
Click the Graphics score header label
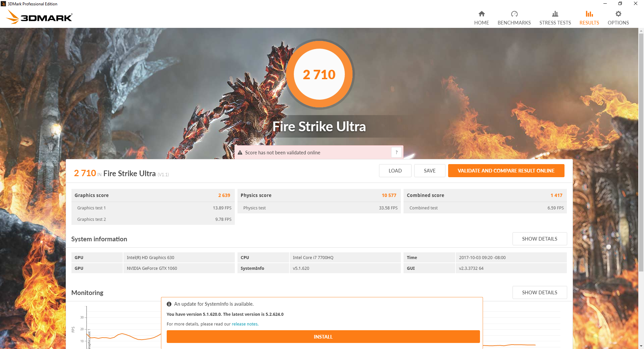click(x=92, y=195)
